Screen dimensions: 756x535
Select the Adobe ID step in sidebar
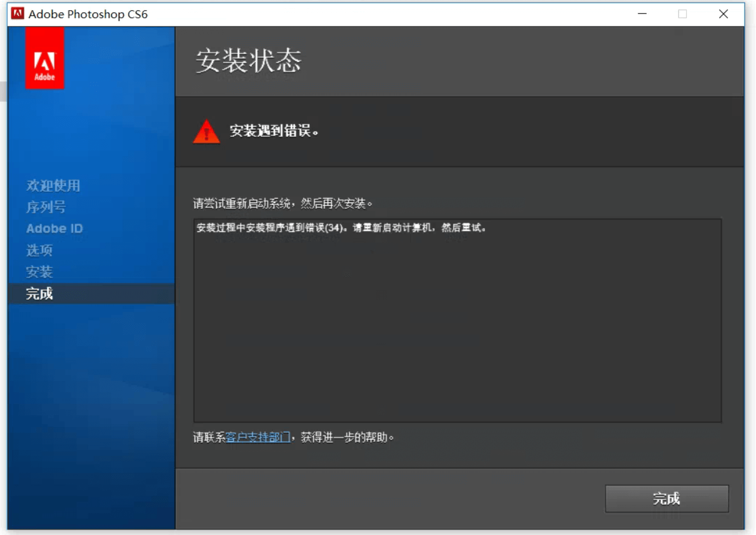coord(55,229)
